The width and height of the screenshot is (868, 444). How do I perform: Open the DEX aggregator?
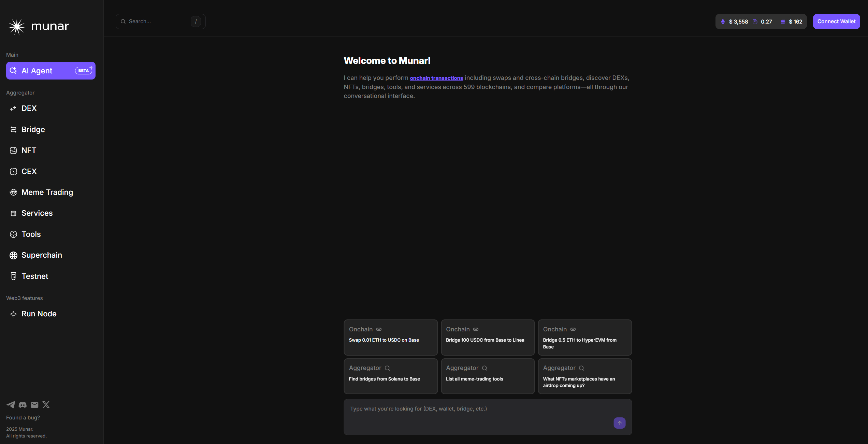51,108
